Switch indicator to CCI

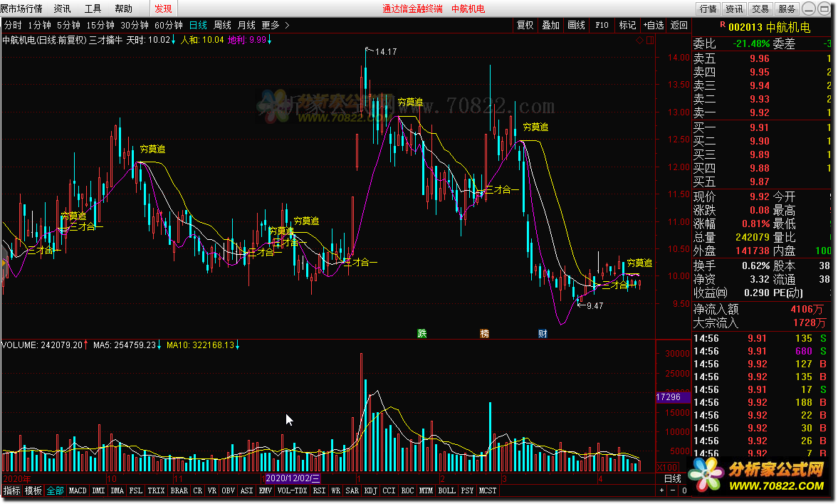pyautogui.click(x=389, y=490)
